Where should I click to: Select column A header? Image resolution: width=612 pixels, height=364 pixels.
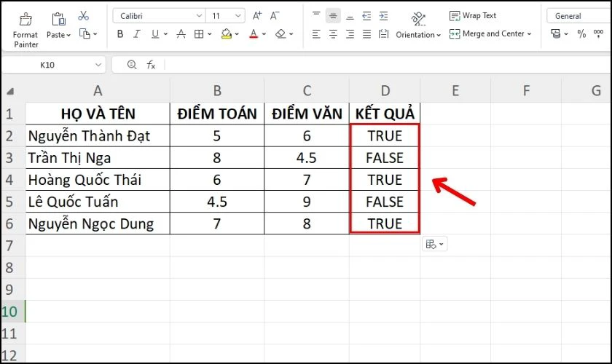[98, 91]
